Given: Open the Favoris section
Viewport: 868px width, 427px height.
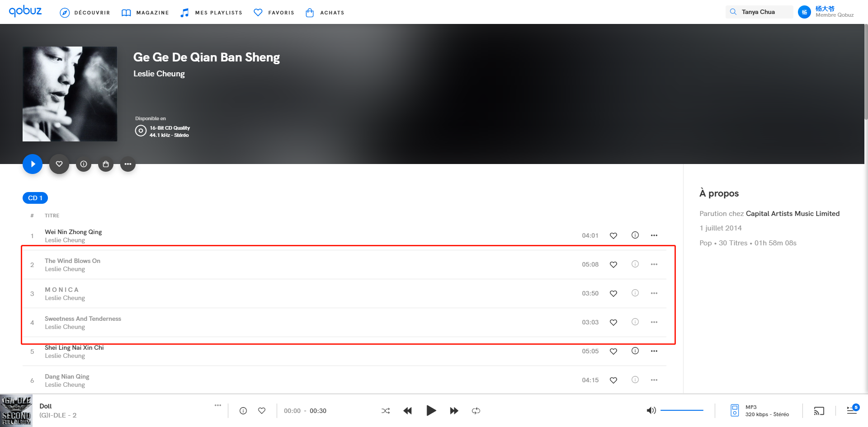Looking at the screenshot, I should [x=274, y=13].
